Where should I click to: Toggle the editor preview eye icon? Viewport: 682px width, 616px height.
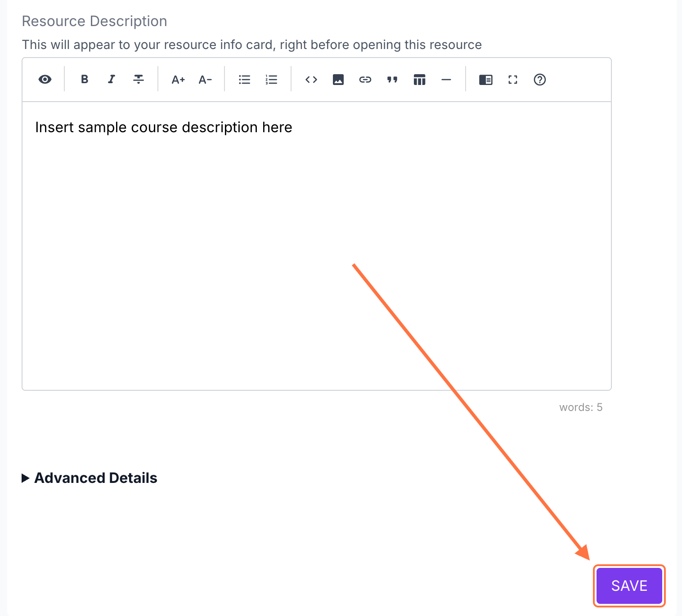(x=45, y=80)
